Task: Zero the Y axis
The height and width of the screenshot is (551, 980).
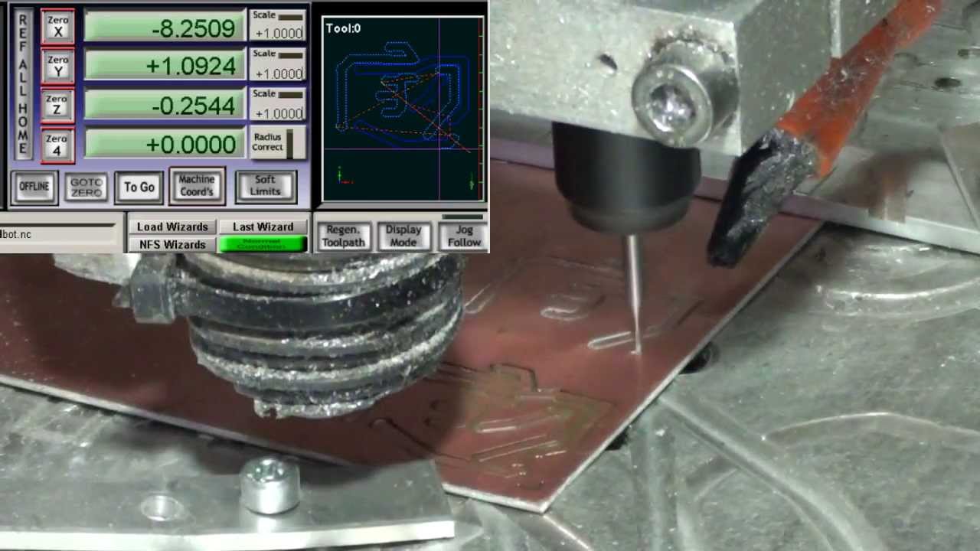Action: 57,66
